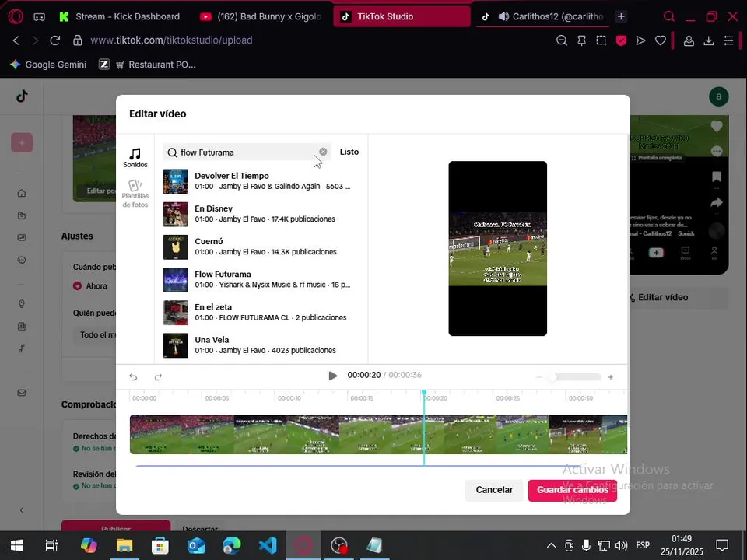Viewport: 747px width, 560px height.
Task: Select the Flow Futurama sound
Action: click(261, 279)
